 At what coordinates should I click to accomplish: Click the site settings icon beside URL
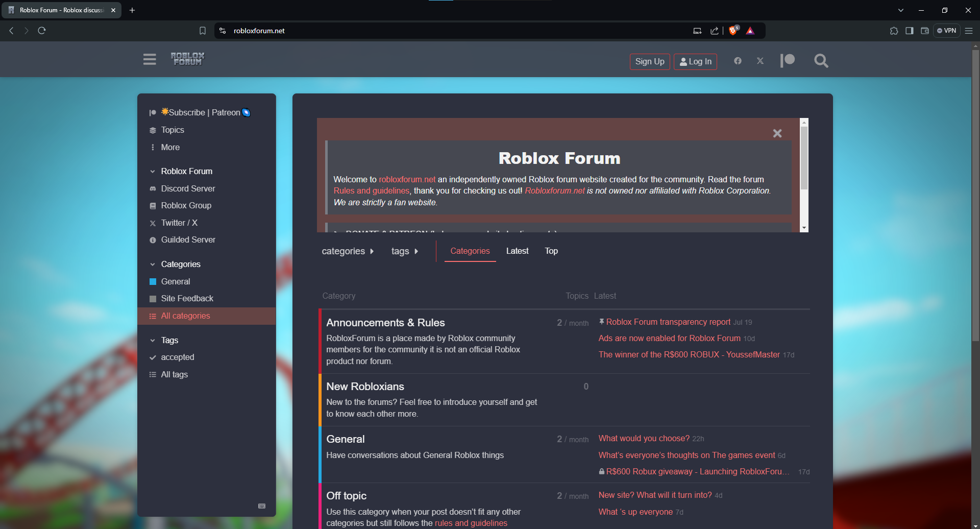(222, 31)
